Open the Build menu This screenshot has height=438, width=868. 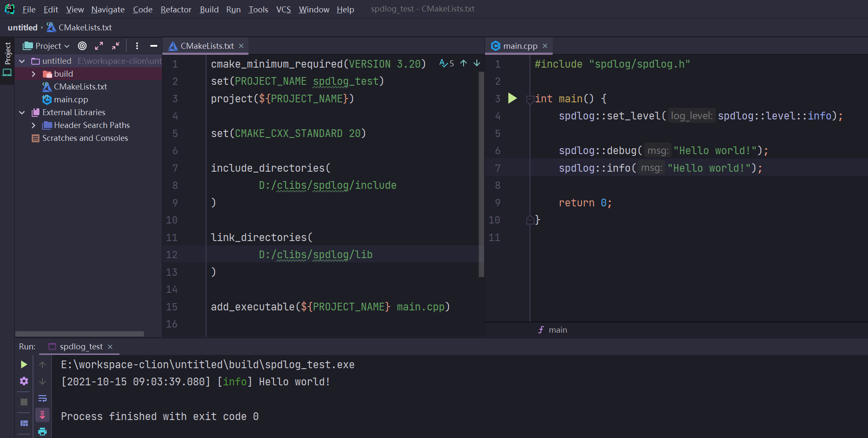(209, 9)
